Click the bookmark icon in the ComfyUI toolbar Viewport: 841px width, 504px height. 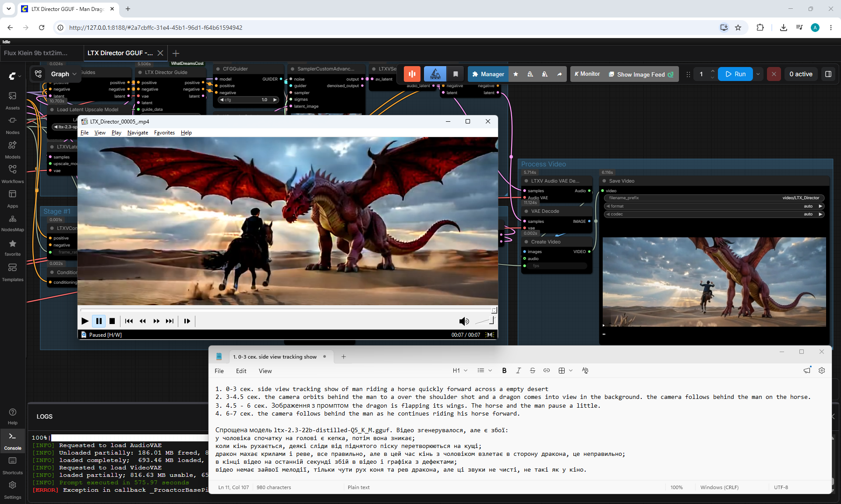click(x=456, y=74)
